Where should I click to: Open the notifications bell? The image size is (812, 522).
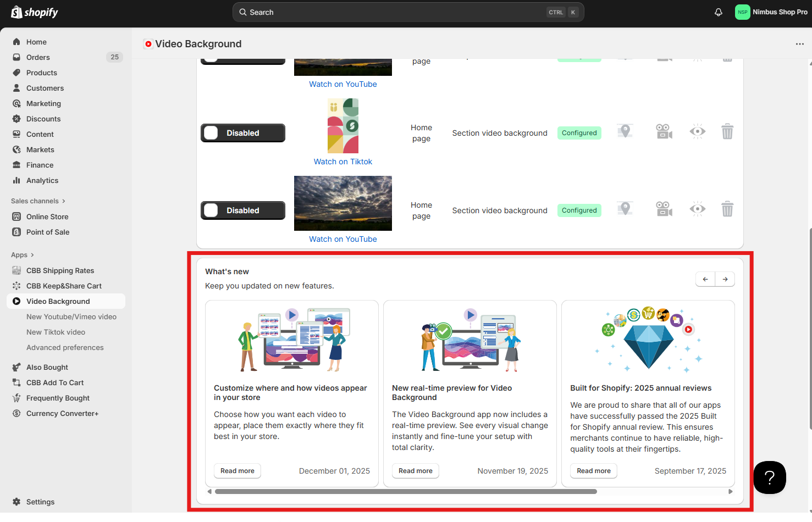click(x=719, y=12)
